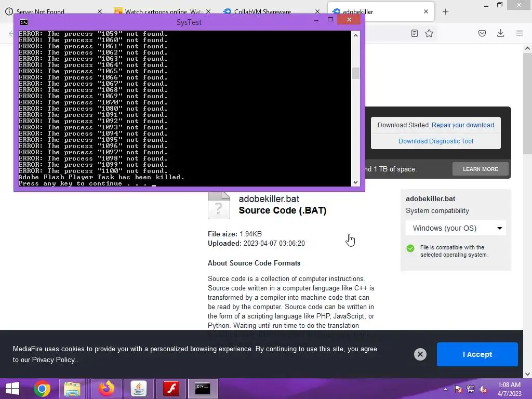Minimize the SysTest console window
This screenshot has height=399, width=532.
316,20
